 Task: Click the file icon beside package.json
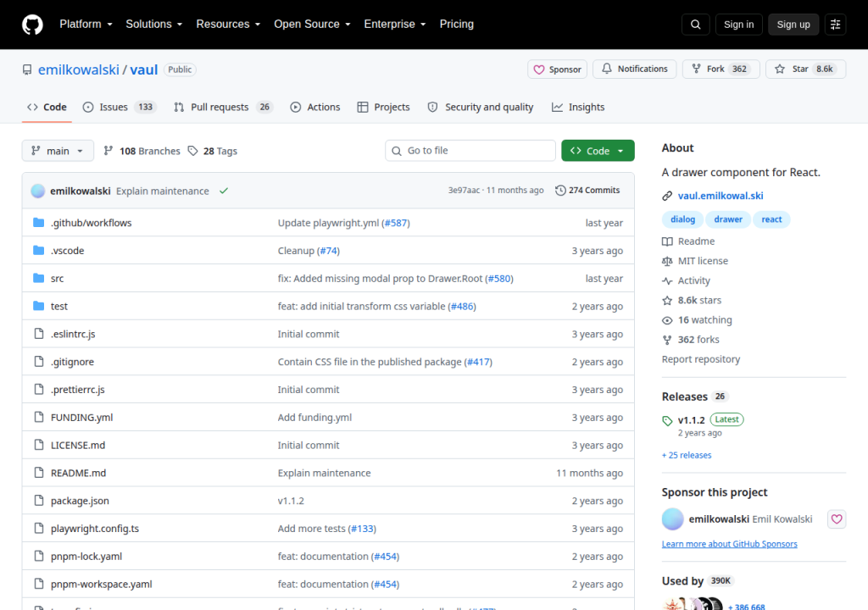pos(39,500)
